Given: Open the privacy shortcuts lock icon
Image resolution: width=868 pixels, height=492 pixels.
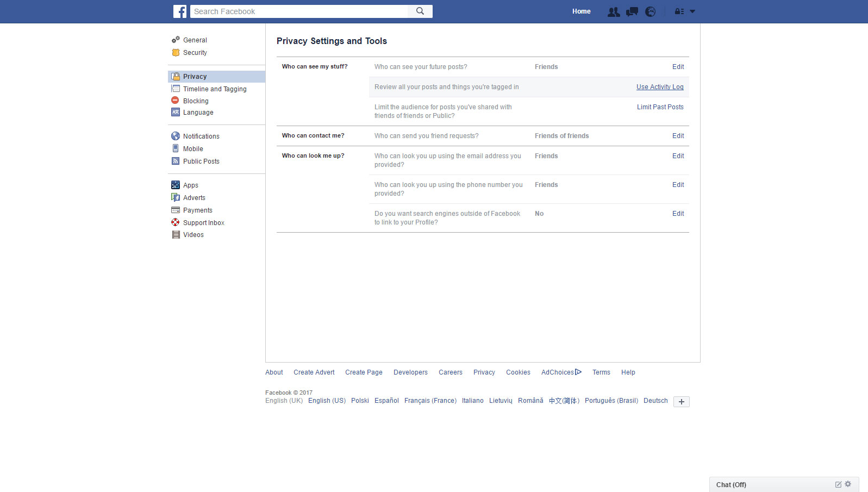Looking at the screenshot, I should click(x=679, y=11).
